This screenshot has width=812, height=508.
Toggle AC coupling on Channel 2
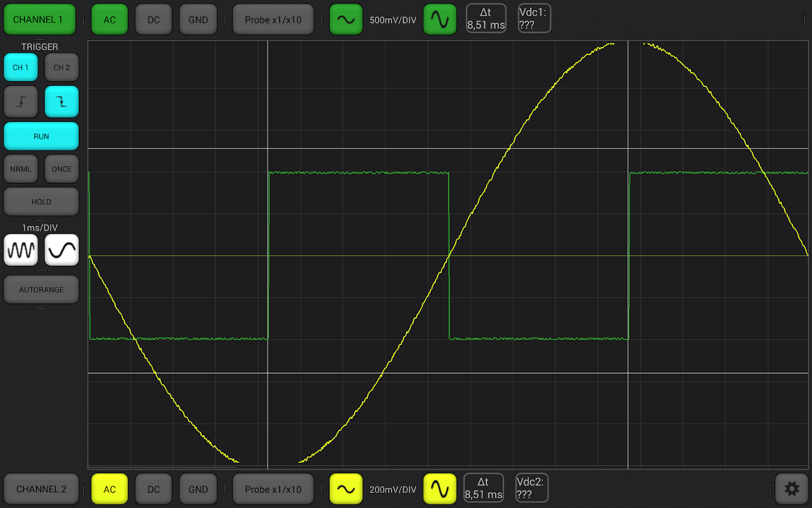point(109,489)
